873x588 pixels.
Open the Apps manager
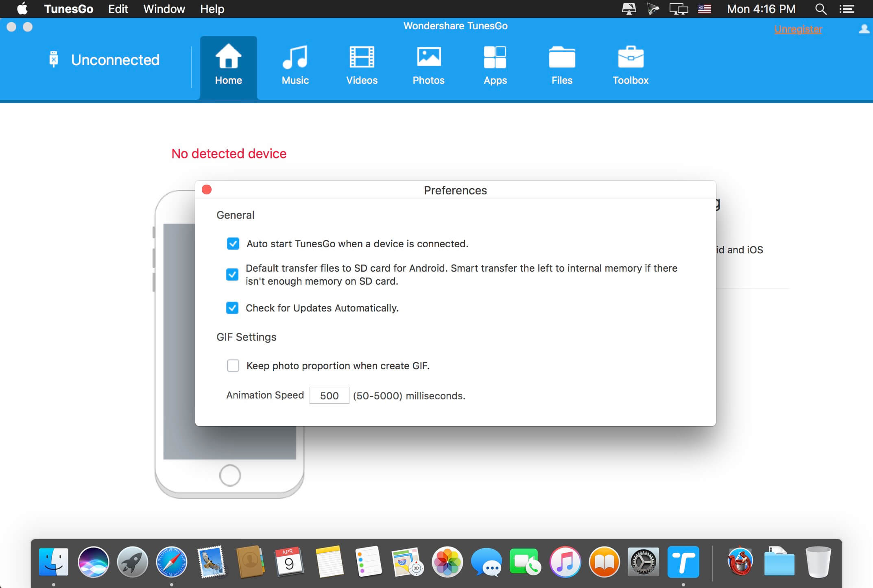point(494,65)
